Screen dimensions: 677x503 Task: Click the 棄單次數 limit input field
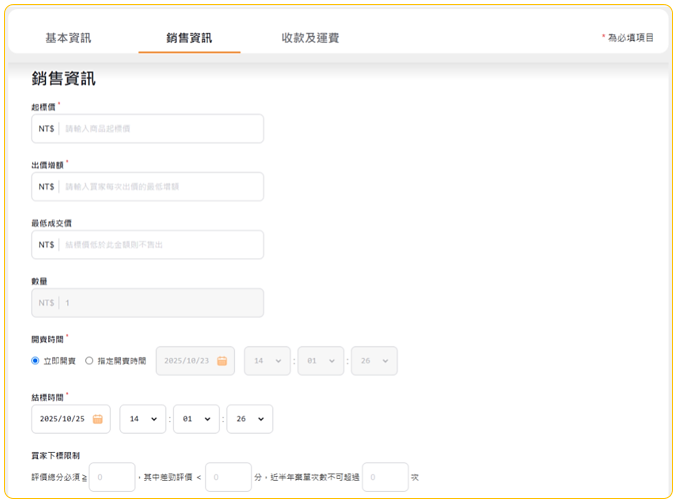385,477
